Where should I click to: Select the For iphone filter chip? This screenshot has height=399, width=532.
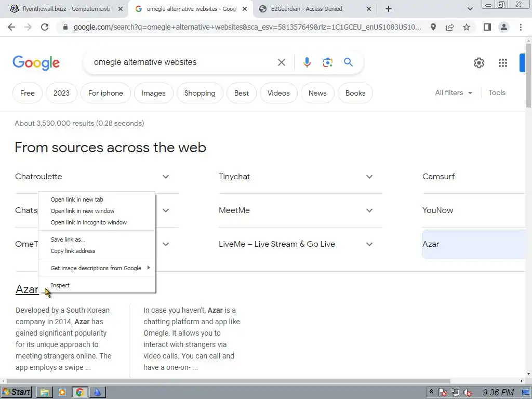click(105, 93)
